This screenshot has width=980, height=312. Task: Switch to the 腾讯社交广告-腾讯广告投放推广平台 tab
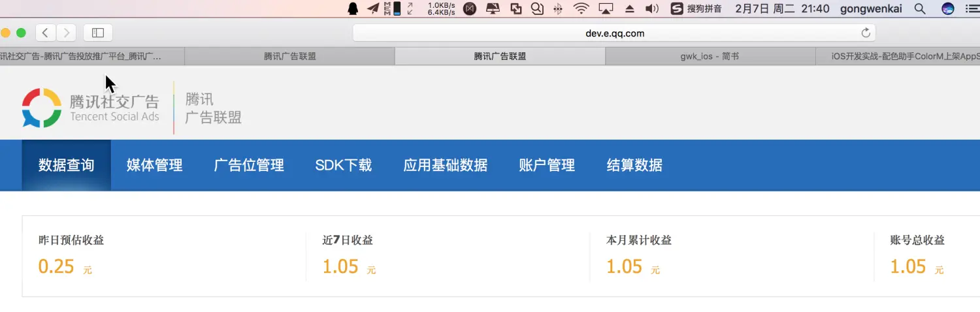92,57
